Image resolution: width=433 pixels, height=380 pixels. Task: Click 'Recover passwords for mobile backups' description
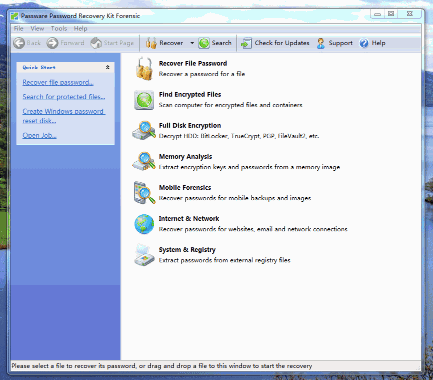(x=235, y=198)
